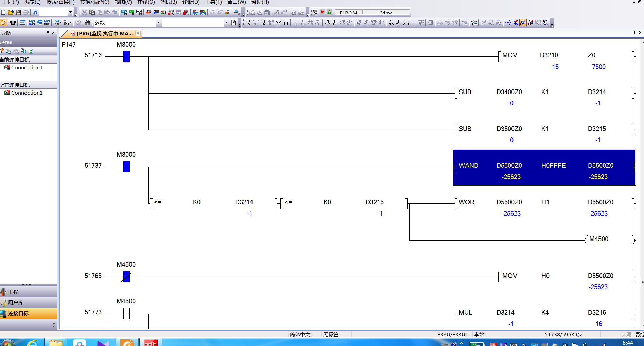The image size is (644, 346).
Task: Click the Help question mark icon
Action: 35,12
